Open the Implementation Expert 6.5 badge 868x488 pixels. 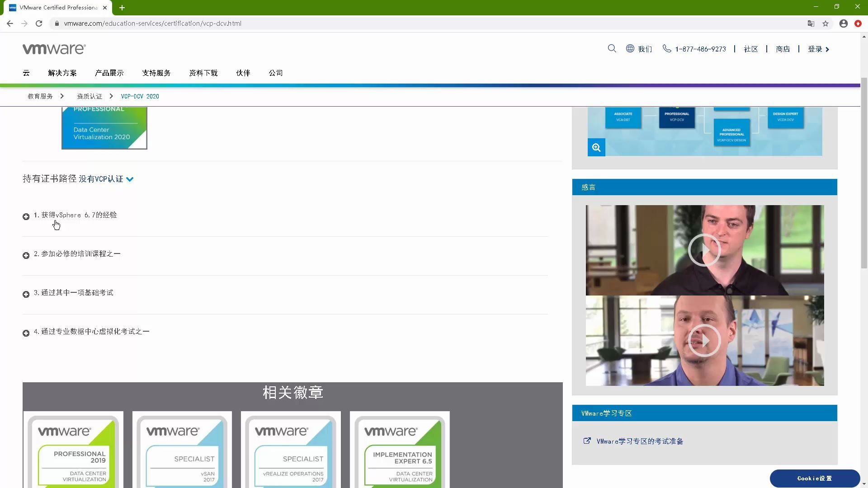coord(400,450)
